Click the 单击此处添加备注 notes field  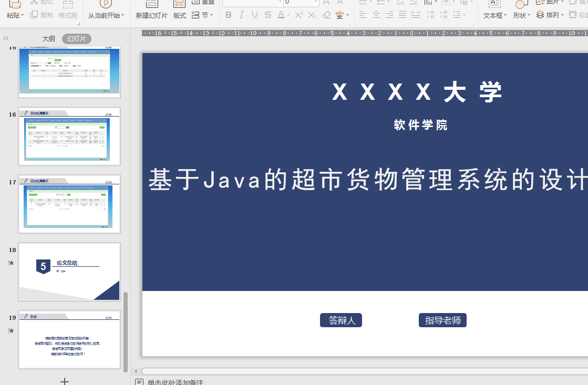click(x=175, y=382)
